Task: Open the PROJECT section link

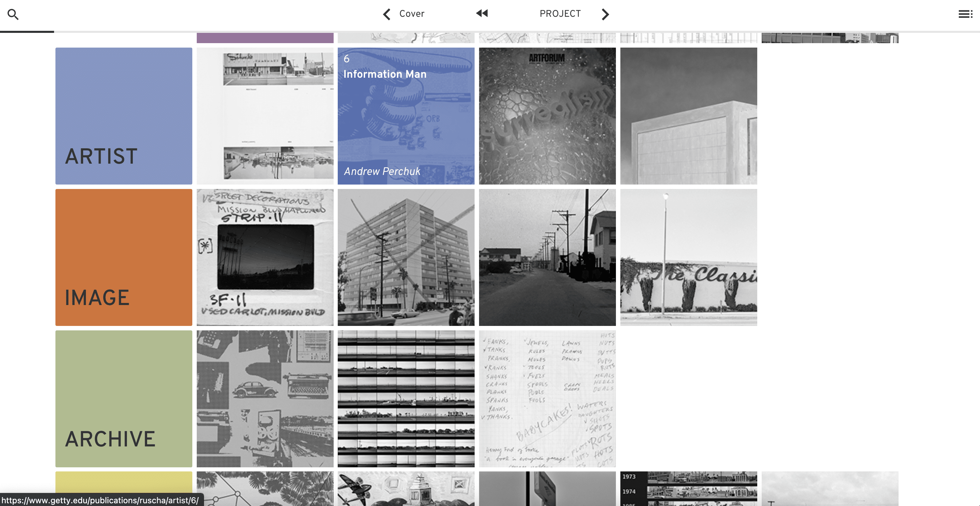Action: click(x=560, y=14)
